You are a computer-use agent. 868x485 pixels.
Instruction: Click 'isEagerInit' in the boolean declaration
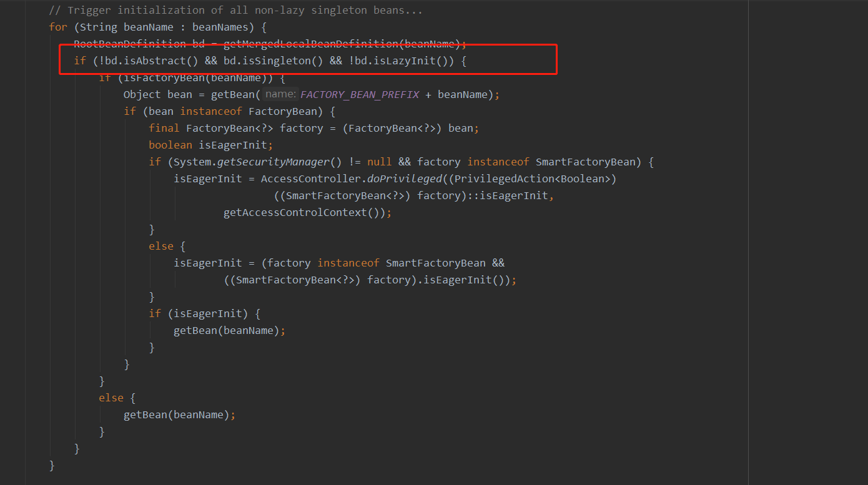coord(233,145)
